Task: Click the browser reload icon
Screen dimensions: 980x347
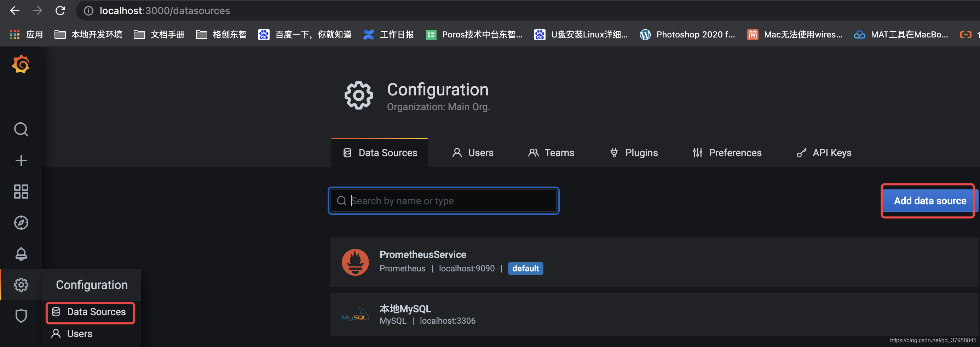Action: click(x=60, y=11)
